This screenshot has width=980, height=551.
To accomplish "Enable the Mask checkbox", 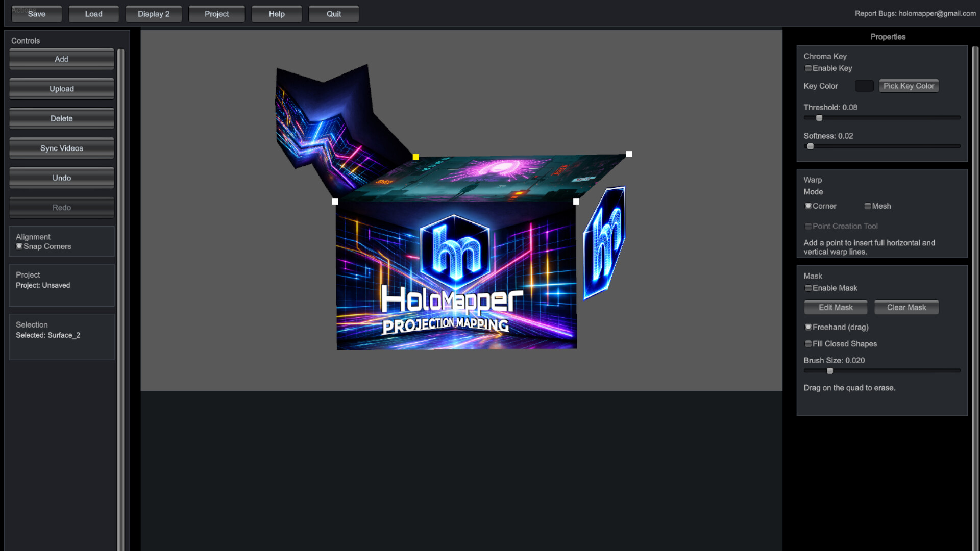I will 808,288.
